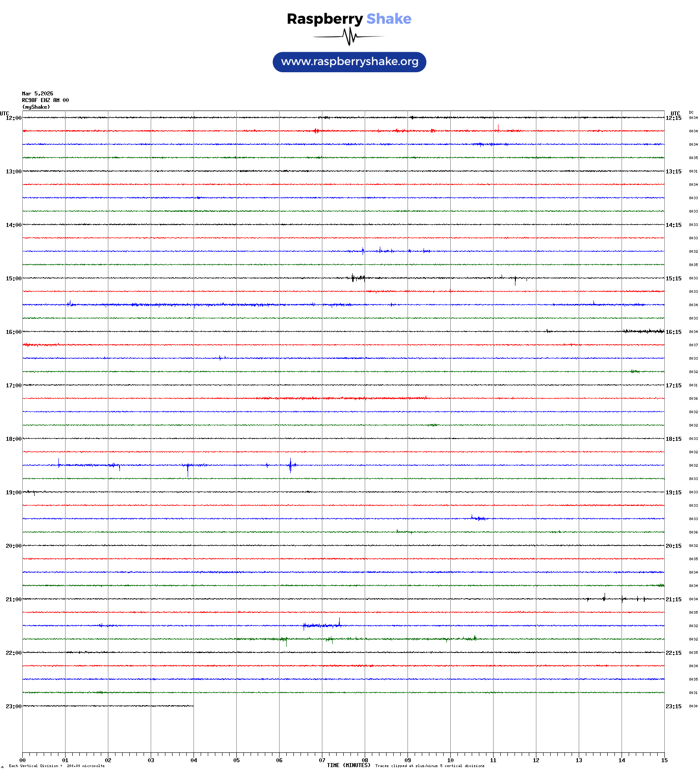Click the DC column header on right
The image size is (700, 772).
pyautogui.click(x=691, y=113)
